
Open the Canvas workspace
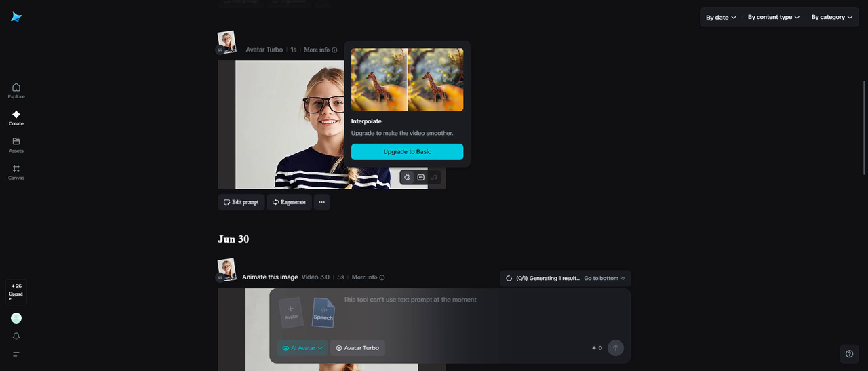coord(16,172)
